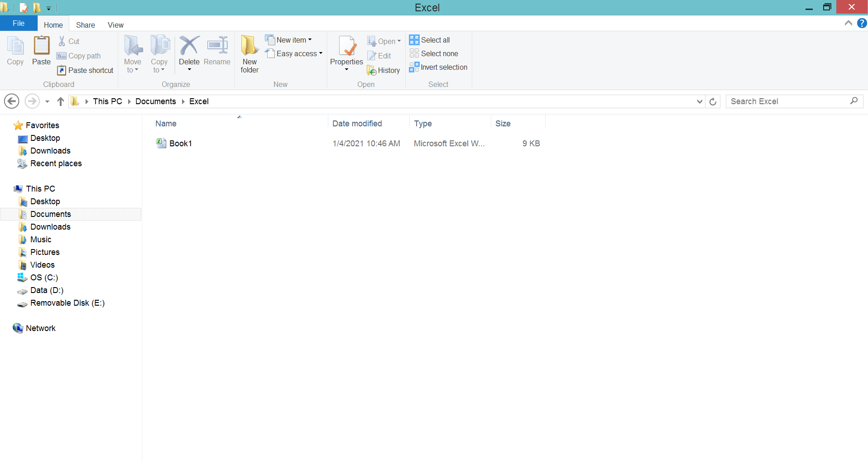Switch to the Share ribbon tab

[x=86, y=25]
